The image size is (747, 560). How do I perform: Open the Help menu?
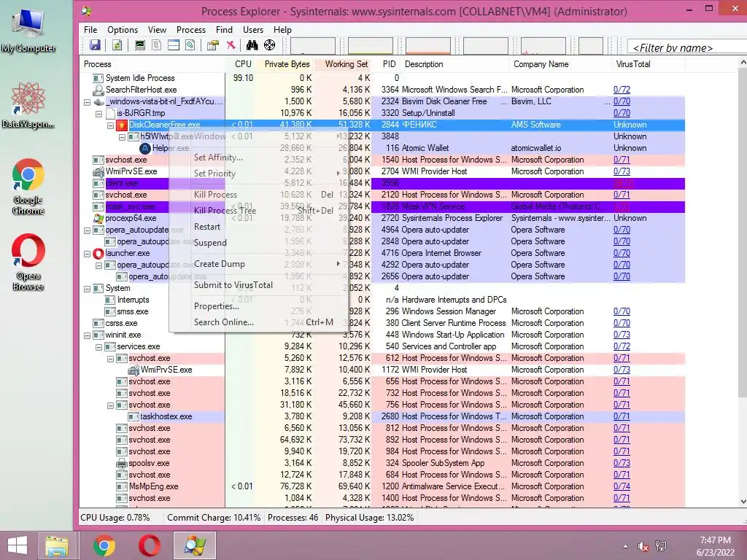282,29
